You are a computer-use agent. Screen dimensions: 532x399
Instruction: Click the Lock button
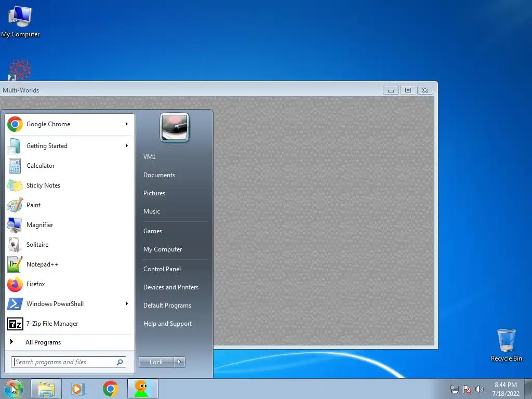(x=156, y=362)
